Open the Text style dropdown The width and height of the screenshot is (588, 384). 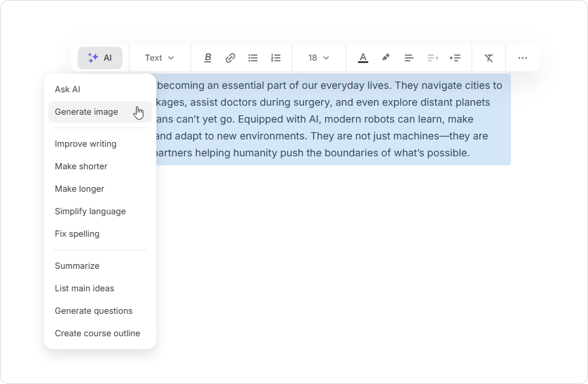[160, 58]
